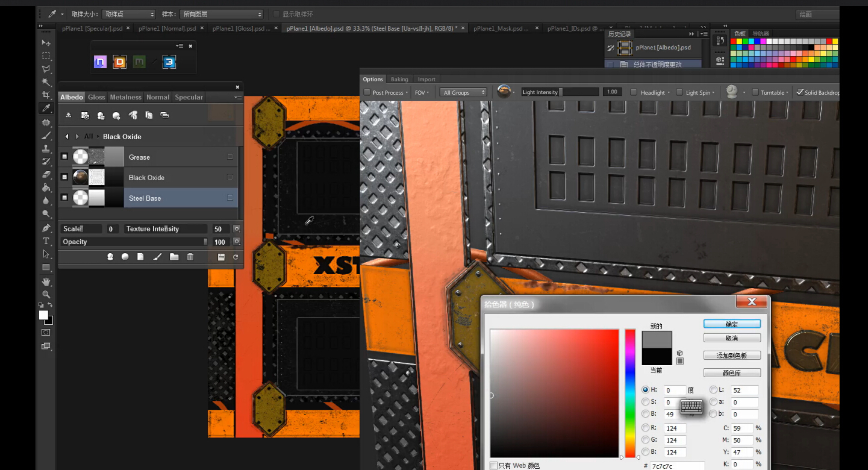
Task: Click the 取消 button in color picker
Action: 731,338
